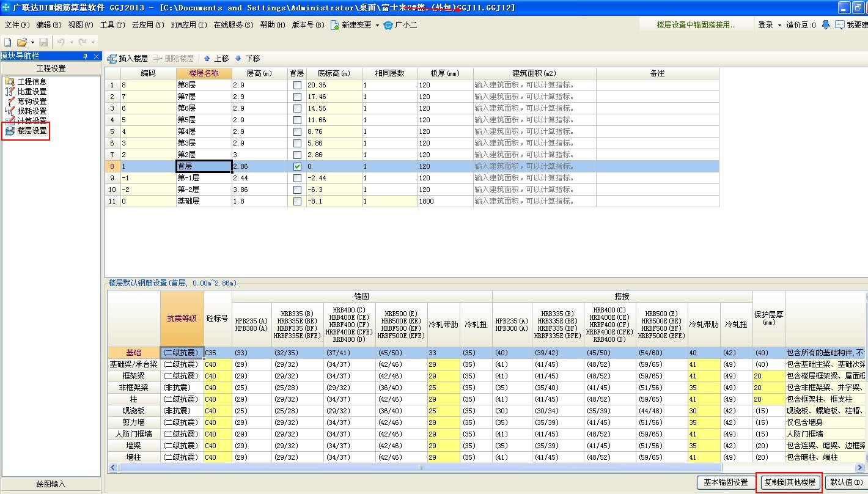Open 登录 dropdown arrow
Viewport: 868px width, 494px height.
[779, 25]
